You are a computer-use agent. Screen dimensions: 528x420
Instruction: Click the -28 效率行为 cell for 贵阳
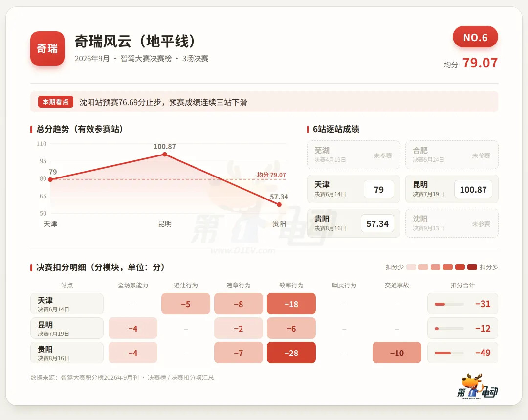tap(291, 353)
